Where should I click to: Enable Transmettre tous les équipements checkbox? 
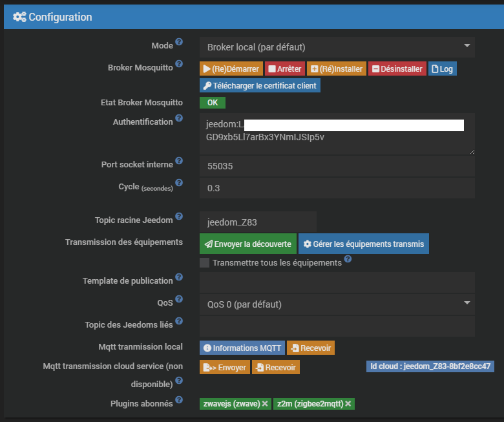click(205, 262)
